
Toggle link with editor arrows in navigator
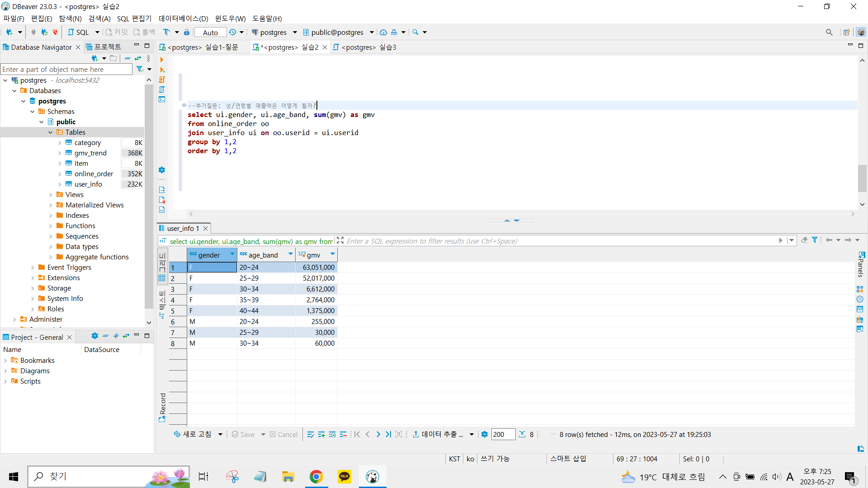pos(138,58)
